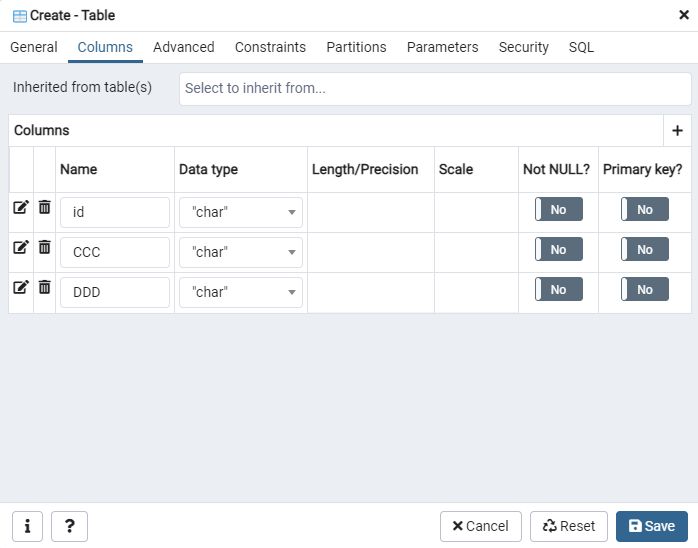698x548 pixels.
Task: Open the Inherited from table(s) selector
Action: (x=435, y=89)
